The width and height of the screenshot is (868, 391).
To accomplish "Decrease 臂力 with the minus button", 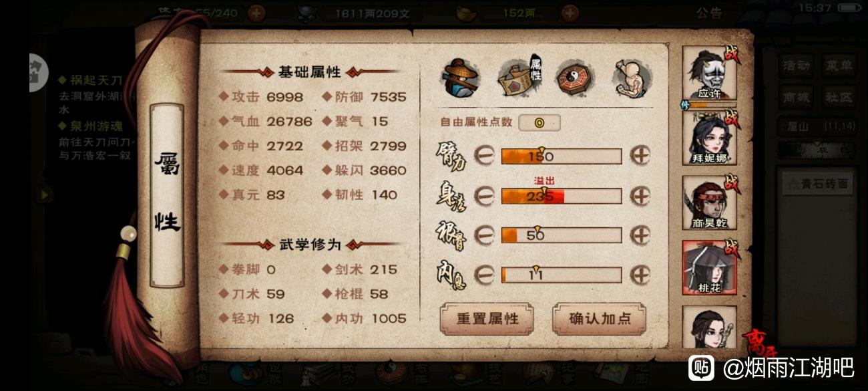I will pyautogui.click(x=484, y=156).
